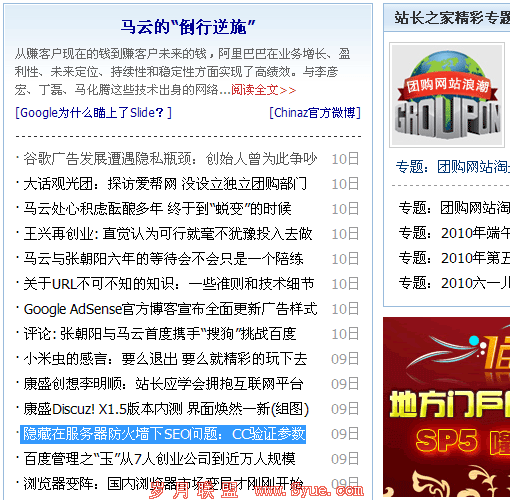
Task: Click highlighted article 隐藏在服务器防火墙下SEO问题
Action: 163,434
